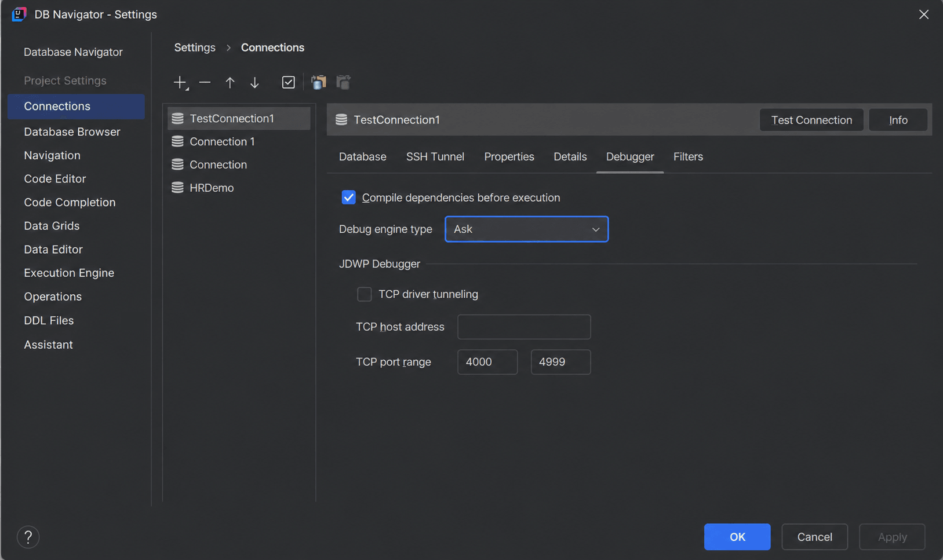
Task: Select Connection 1 in connection list
Action: (239, 141)
